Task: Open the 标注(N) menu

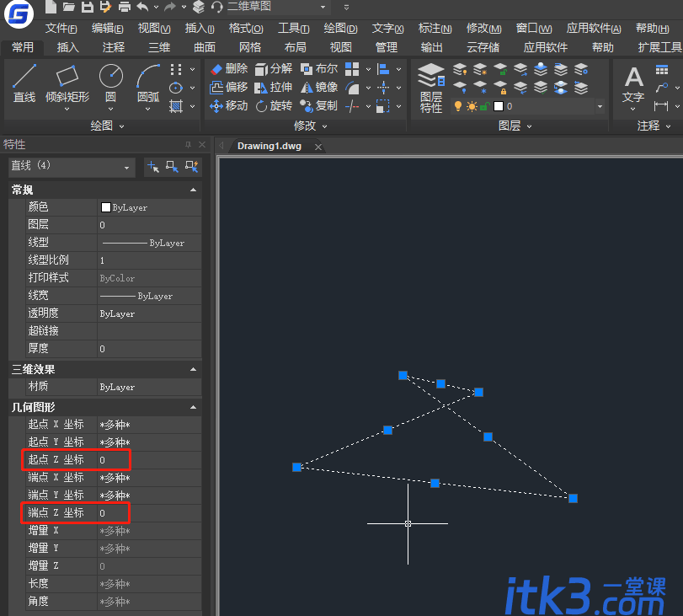Action: [435, 29]
